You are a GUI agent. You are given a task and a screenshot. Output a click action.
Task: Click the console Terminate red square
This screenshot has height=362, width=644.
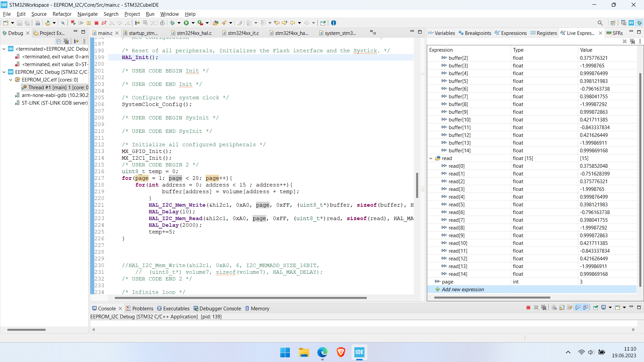click(528, 308)
